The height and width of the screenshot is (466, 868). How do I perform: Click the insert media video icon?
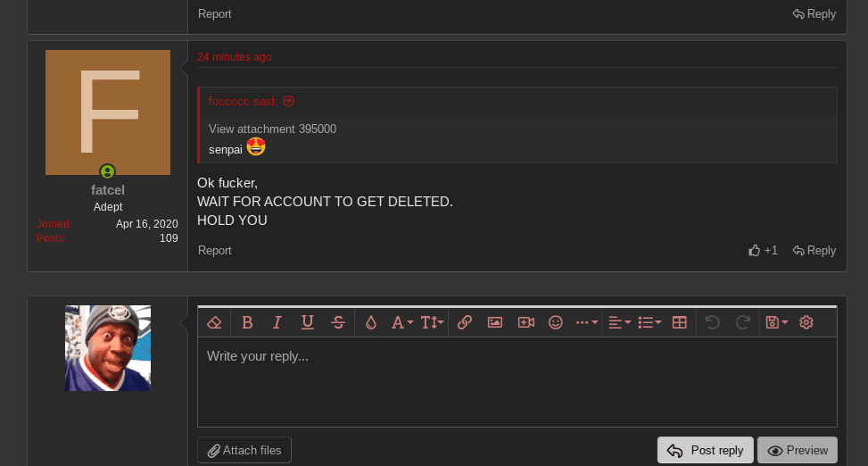pos(525,323)
